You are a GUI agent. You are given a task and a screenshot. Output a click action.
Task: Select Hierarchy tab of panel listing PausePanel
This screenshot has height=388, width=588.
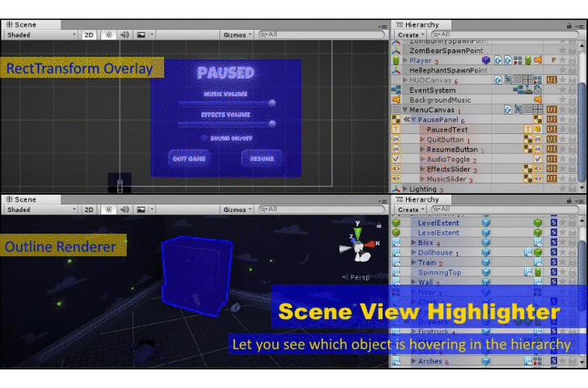coord(421,25)
